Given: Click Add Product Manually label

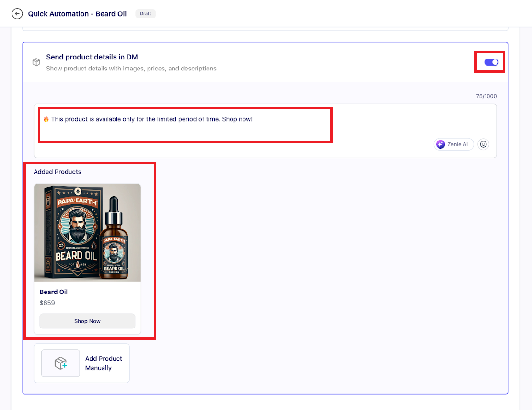Looking at the screenshot, I should [104, 363].
